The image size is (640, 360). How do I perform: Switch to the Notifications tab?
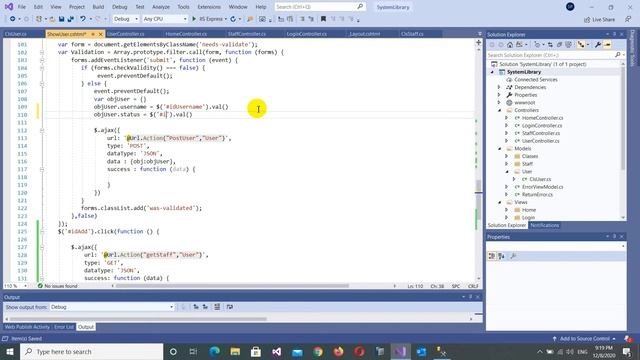point(544,225)
